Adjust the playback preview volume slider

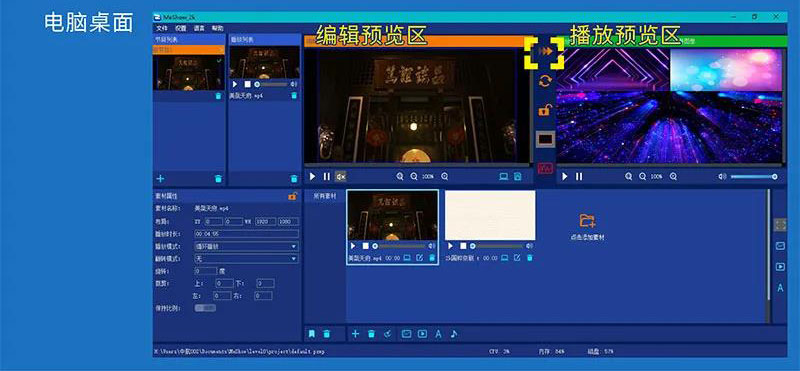(754, 177)
